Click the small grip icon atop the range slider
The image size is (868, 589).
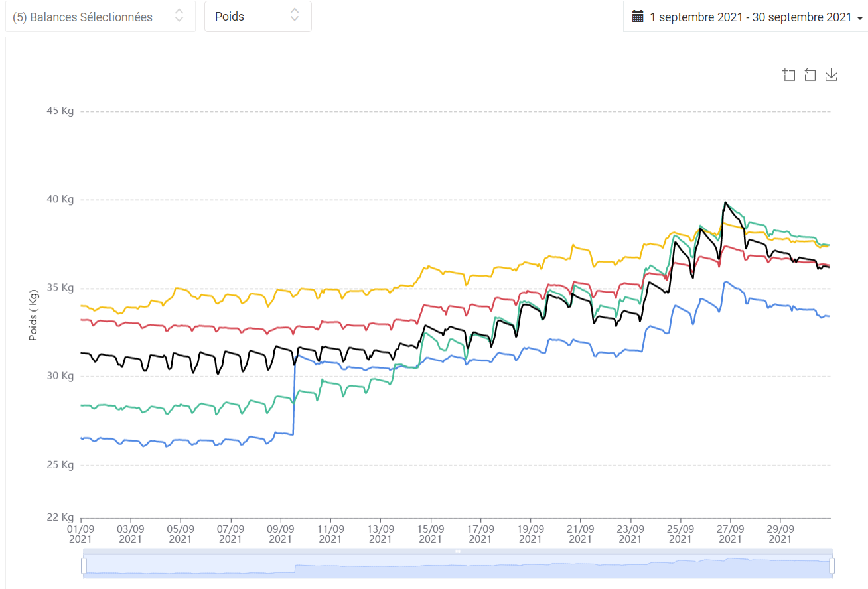457,551
